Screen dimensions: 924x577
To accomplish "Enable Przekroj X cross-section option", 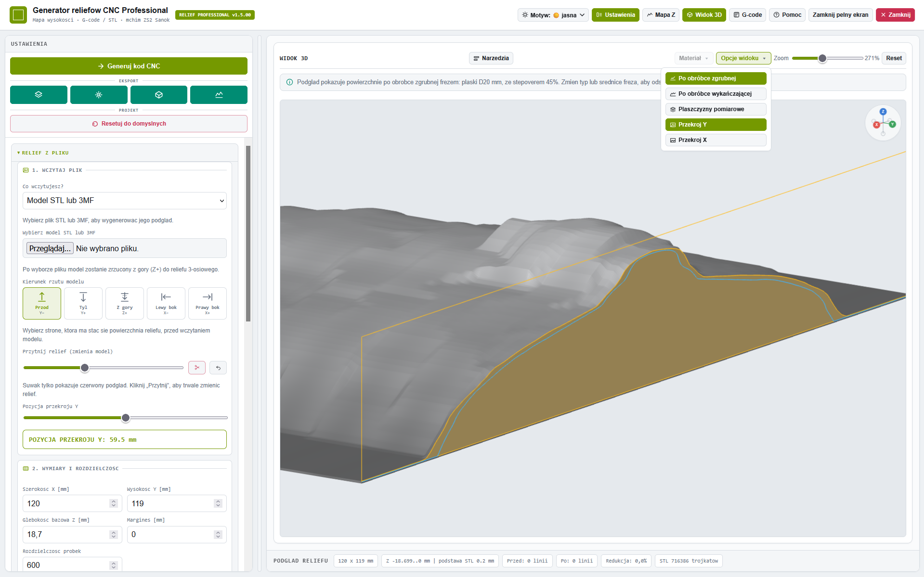I will pos(716,140).
